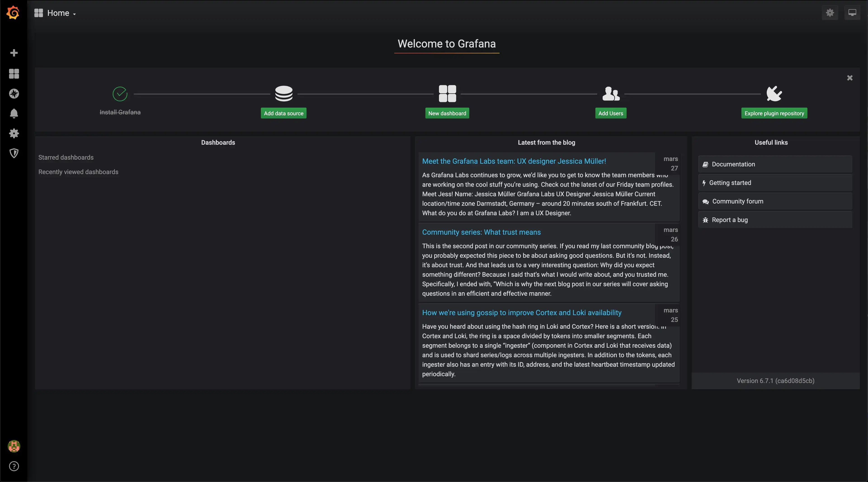
Task: Click the Add data source button
Action: click(x=283, y=113)
